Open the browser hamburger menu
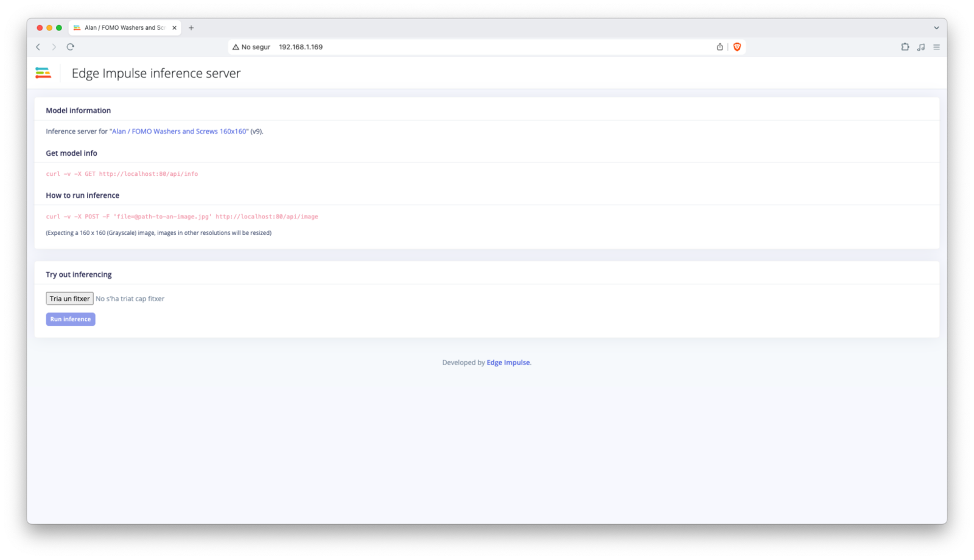Image resolution: width=974 pixels, height=560 pixels. coord(937,47)
